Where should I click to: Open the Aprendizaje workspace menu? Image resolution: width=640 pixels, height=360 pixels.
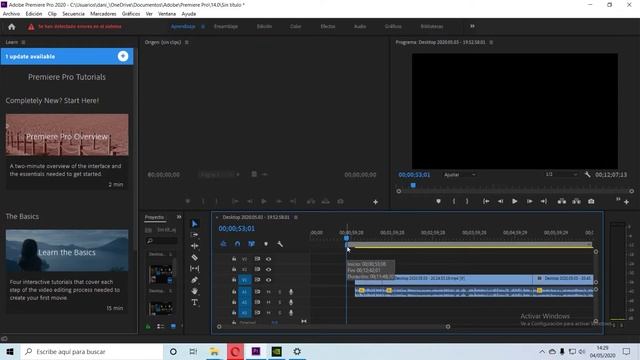click(x=203, y=27)
